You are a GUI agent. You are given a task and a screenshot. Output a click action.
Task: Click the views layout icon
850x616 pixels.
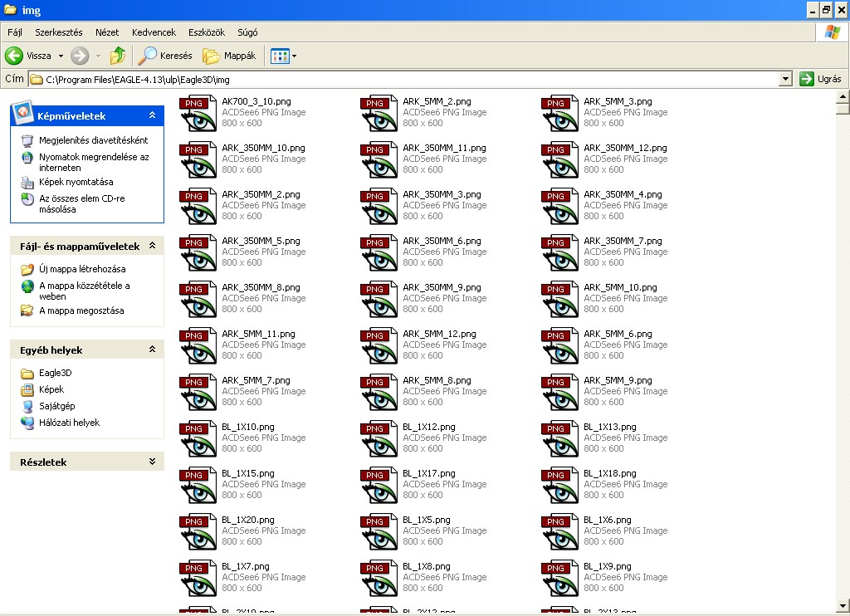[280, 56]
